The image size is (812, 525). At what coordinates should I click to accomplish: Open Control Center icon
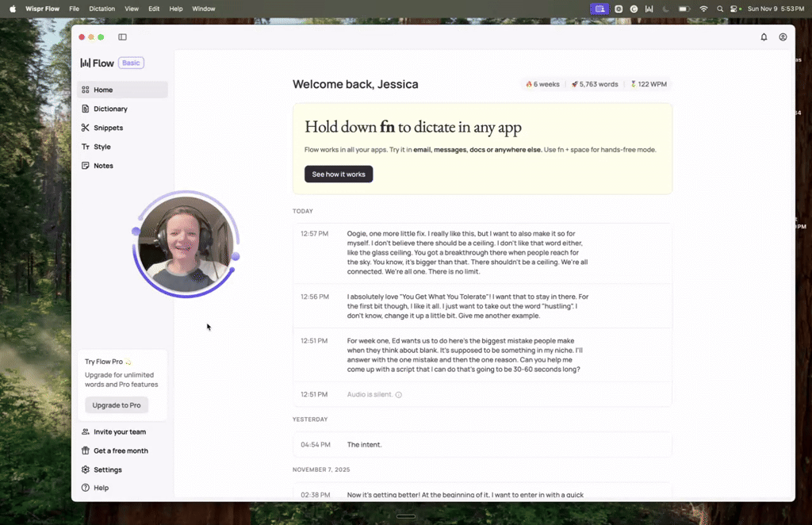(x=734, y=9)
